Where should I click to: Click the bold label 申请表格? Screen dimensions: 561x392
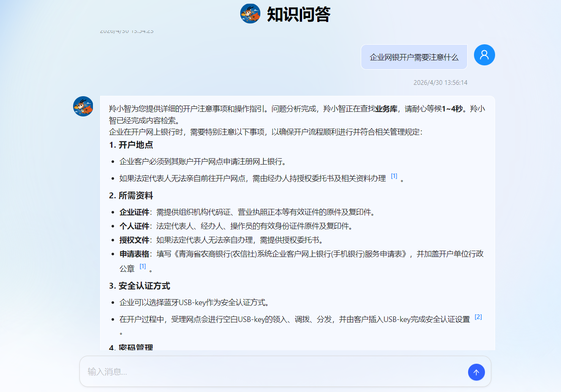coord(134,254)
